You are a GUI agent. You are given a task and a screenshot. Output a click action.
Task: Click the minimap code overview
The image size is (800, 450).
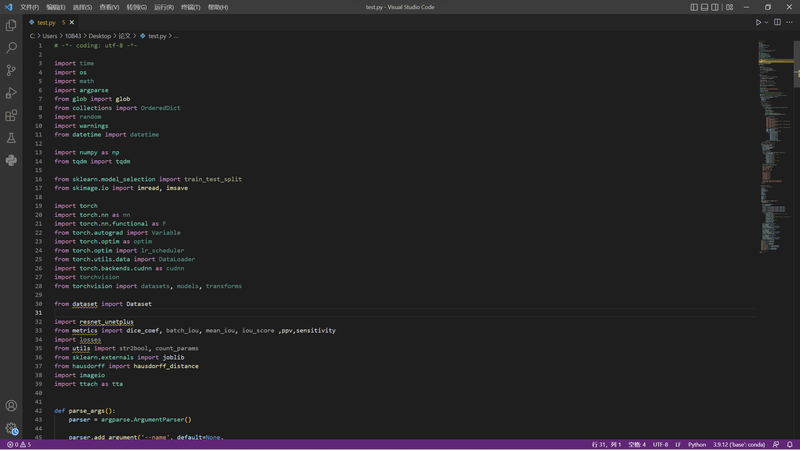point(774,145)
